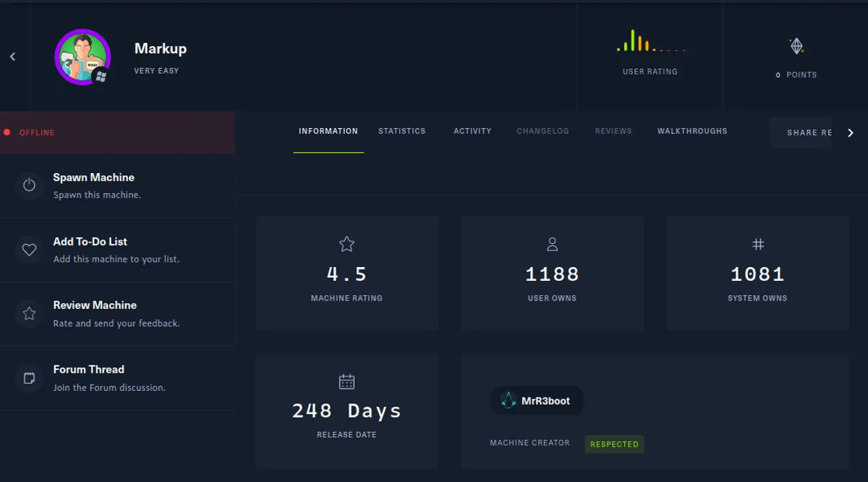Viewport: 868px width, 482px height.
Task: Click the Markup machine avatar image
Action: click(82, 57)
